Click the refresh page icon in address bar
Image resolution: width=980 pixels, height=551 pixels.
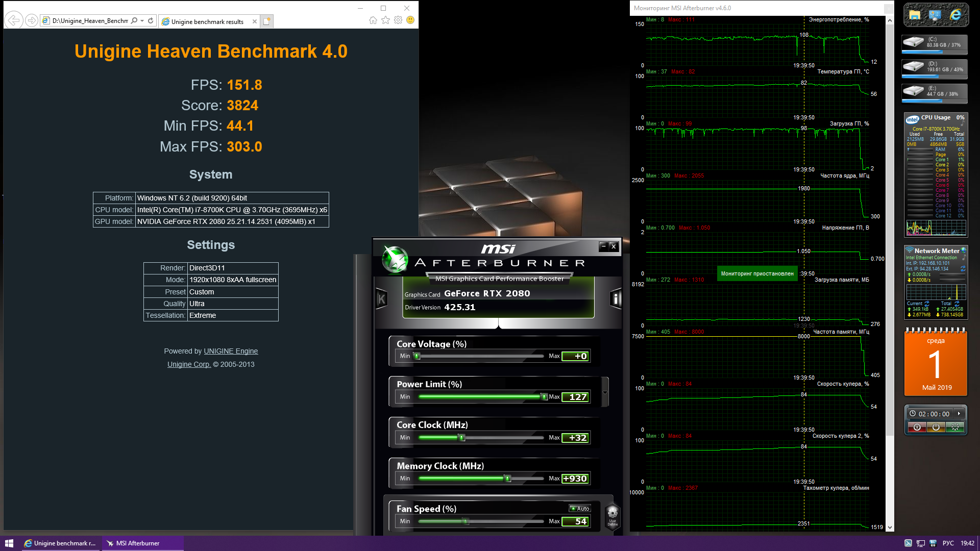pos(151,21)
